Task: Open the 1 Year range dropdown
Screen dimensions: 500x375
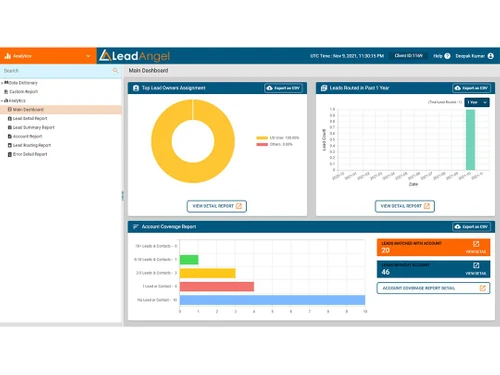Action: tap(477, 102)
